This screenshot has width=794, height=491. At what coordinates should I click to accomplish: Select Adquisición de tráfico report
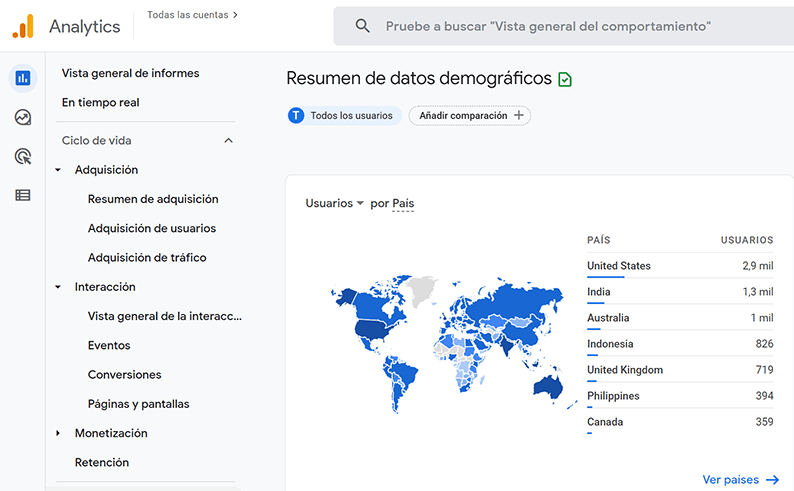point(147,258)
